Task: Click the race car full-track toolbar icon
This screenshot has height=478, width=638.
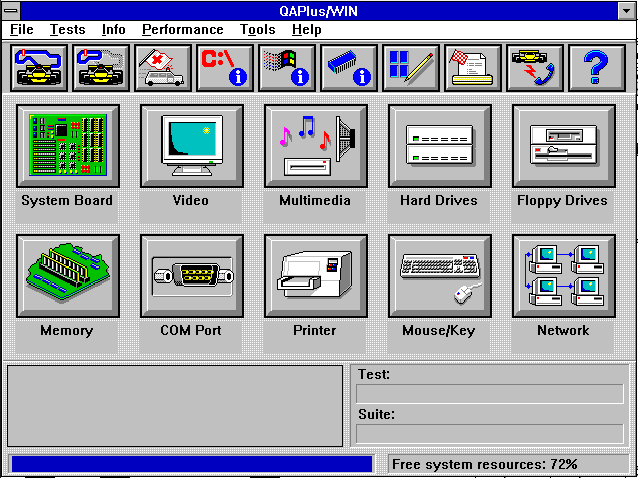Action: click(x=39, y=68)
